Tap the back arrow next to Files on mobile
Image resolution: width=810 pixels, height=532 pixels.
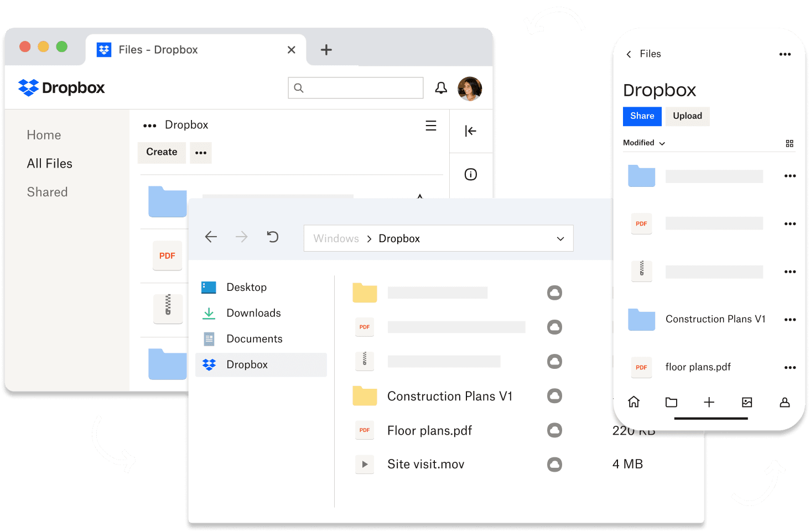pos(629,54)
